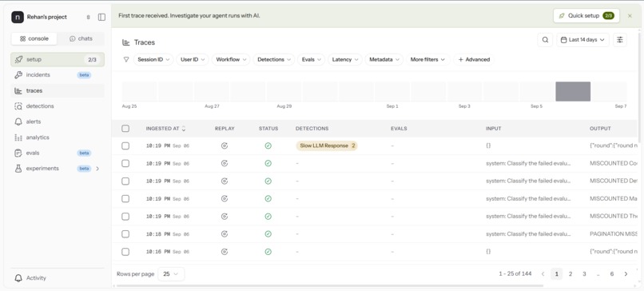Click status check of 10:18 PM row

(x=268, y=234)
